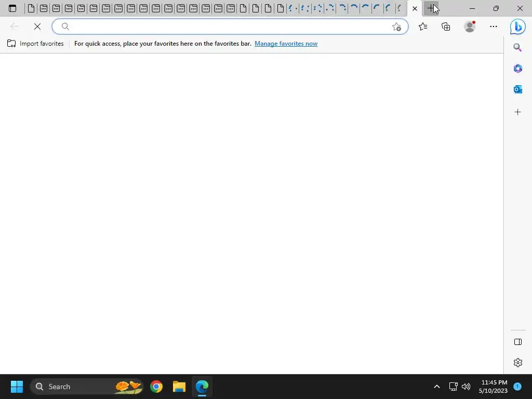Viewport: 532px width, 399px height.
Task: Open File Explorer from taskbar
Action: (x=179, y=387)
